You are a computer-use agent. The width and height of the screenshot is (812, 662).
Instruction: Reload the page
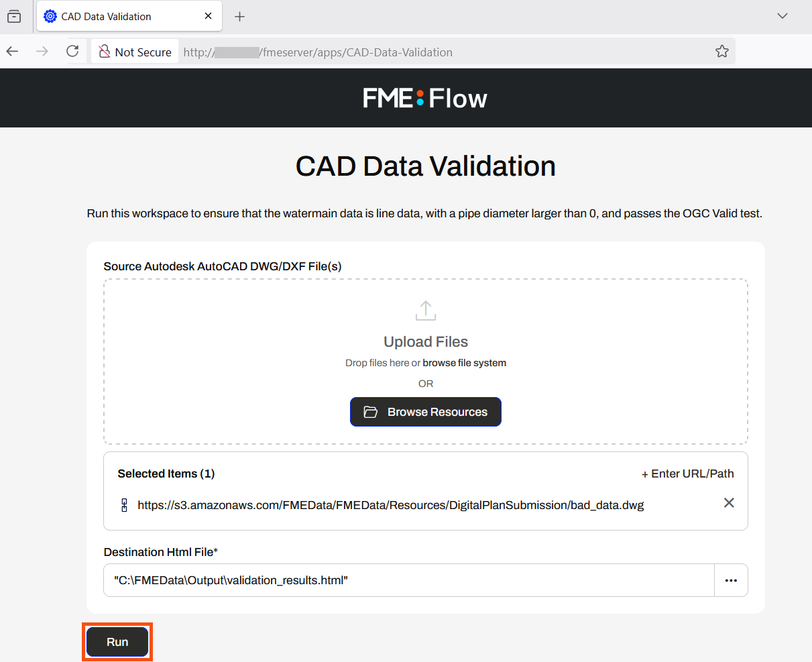[x=72, y=52]
